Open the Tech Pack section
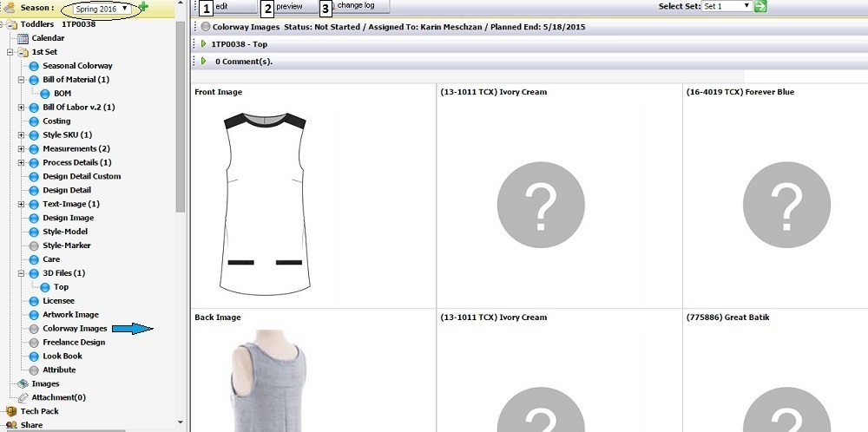The image size is (868, 432). pos(39,411)
